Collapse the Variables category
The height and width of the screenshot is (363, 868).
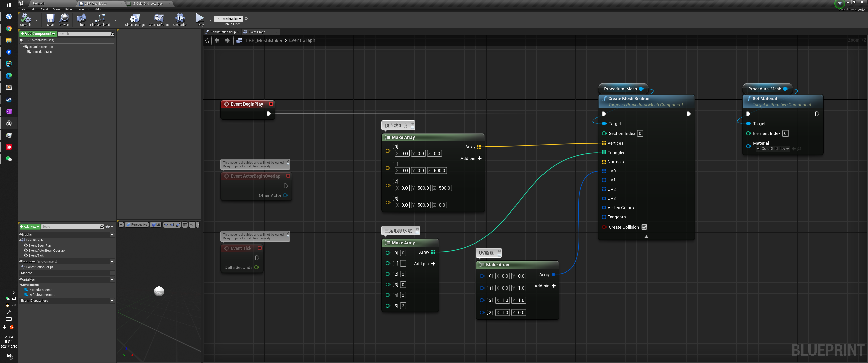pos(20,279)
